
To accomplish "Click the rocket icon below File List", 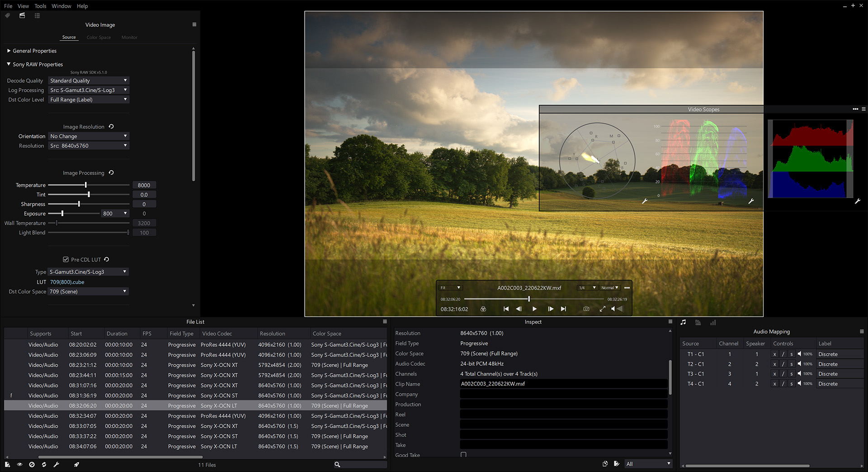I will (76, 464).
